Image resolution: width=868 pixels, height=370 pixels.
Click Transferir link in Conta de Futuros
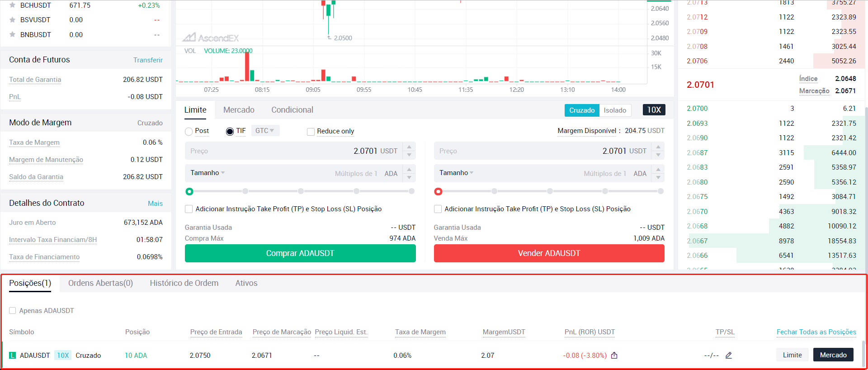coord(148,60)
